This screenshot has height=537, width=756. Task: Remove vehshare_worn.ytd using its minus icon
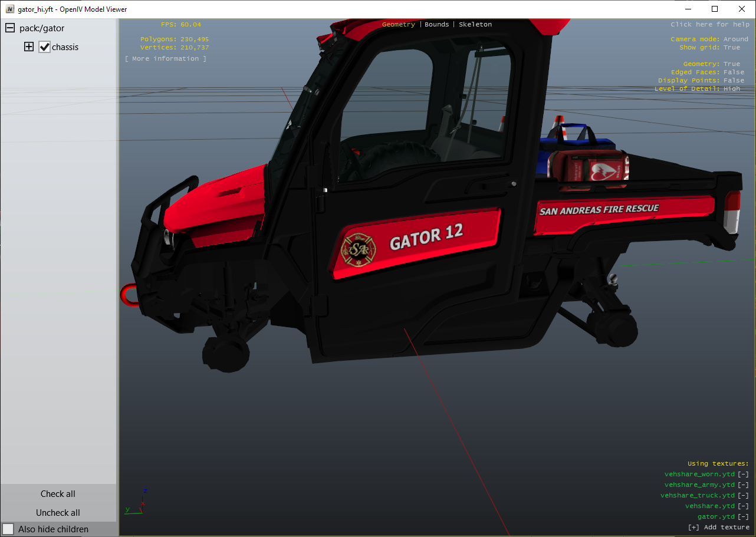point(743,474)
